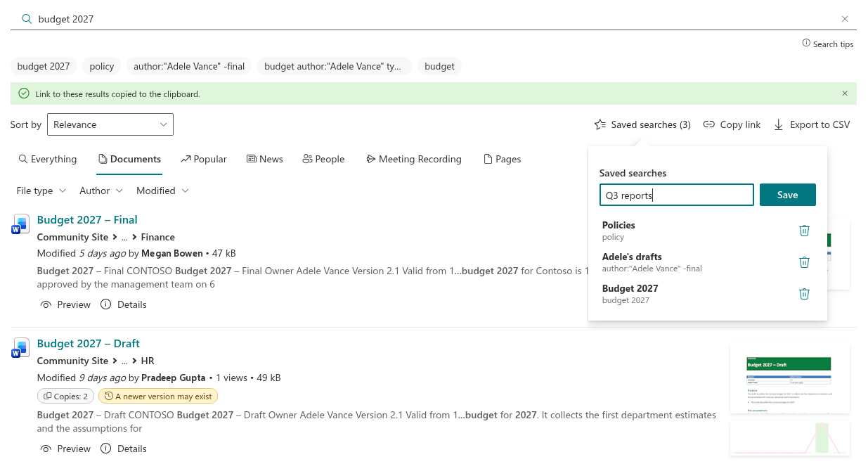Click the search magnifier icon

pyautogui.click(x=27, y=19)
